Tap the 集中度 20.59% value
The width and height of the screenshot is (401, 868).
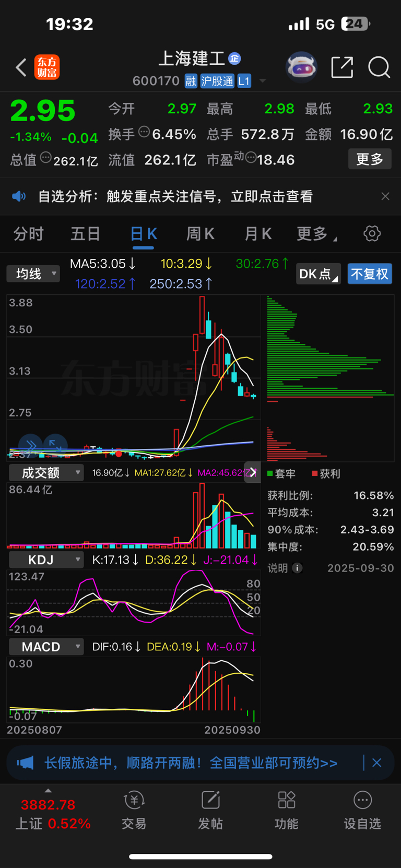pos(374,547)
